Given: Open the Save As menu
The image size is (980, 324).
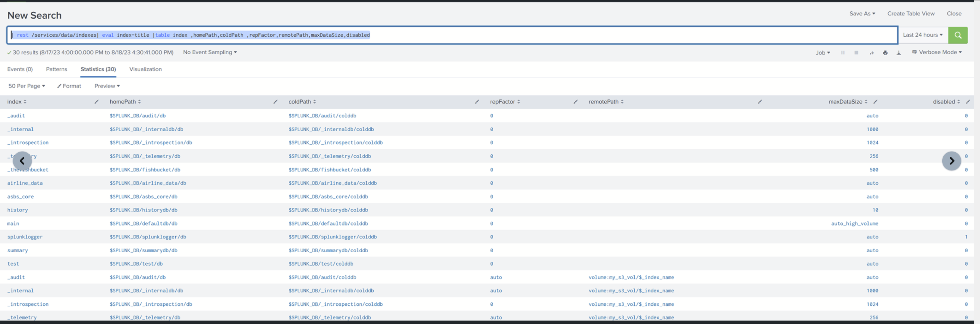Looking at the screenshot, I should (862, 14).
